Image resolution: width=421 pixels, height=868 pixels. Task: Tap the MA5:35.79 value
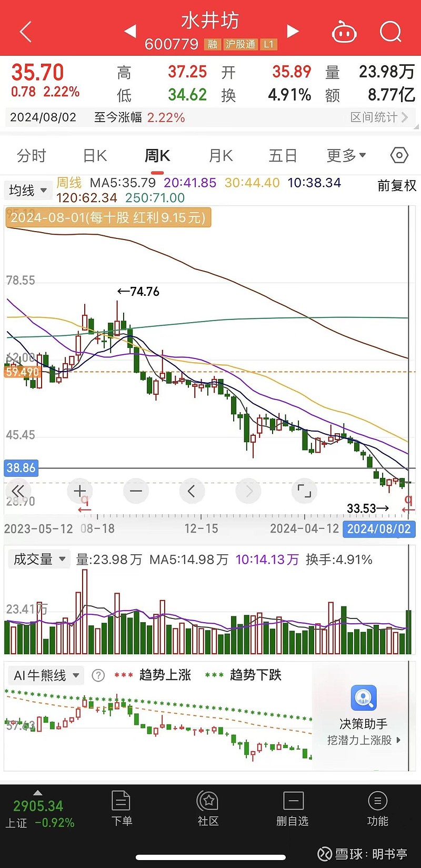(123, 183)
